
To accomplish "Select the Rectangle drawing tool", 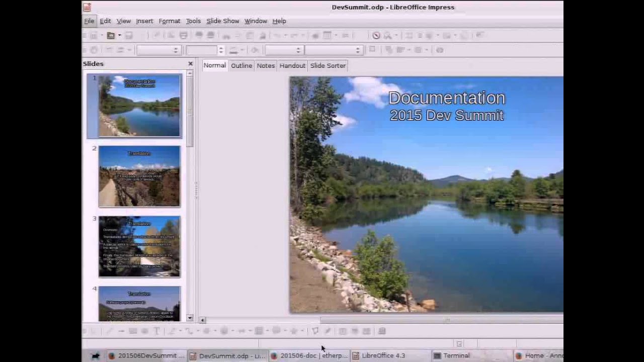I will [132, 331].
